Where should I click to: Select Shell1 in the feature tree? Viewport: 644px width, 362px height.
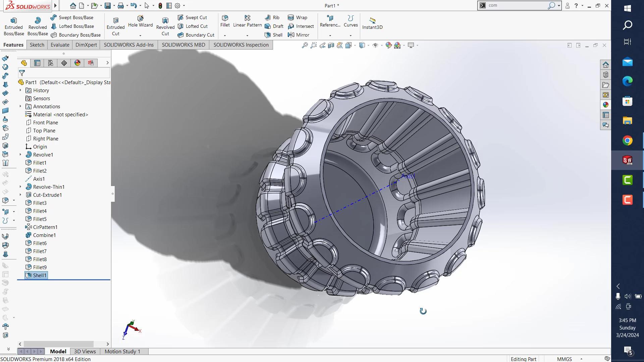[x=39, y=276]
